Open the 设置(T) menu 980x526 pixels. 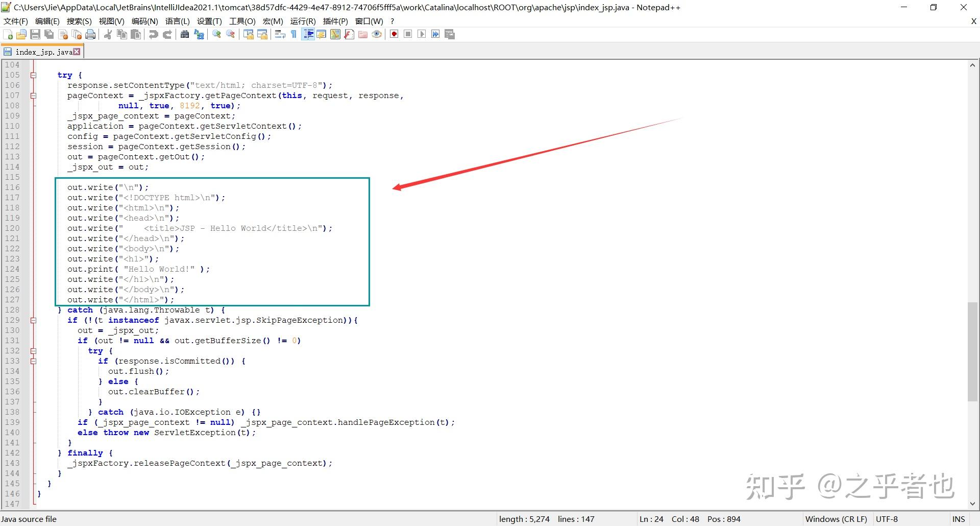(209, 21)
